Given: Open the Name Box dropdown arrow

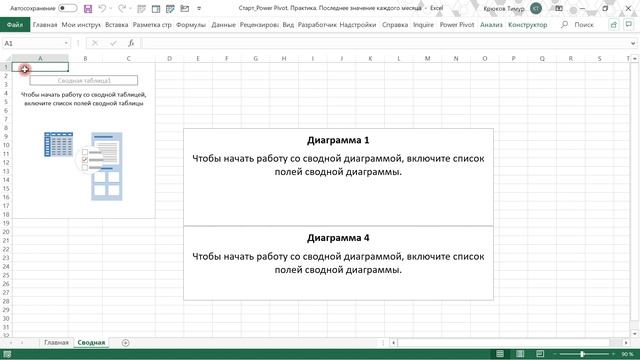Looking at the screenshot, I should point(66,43).
